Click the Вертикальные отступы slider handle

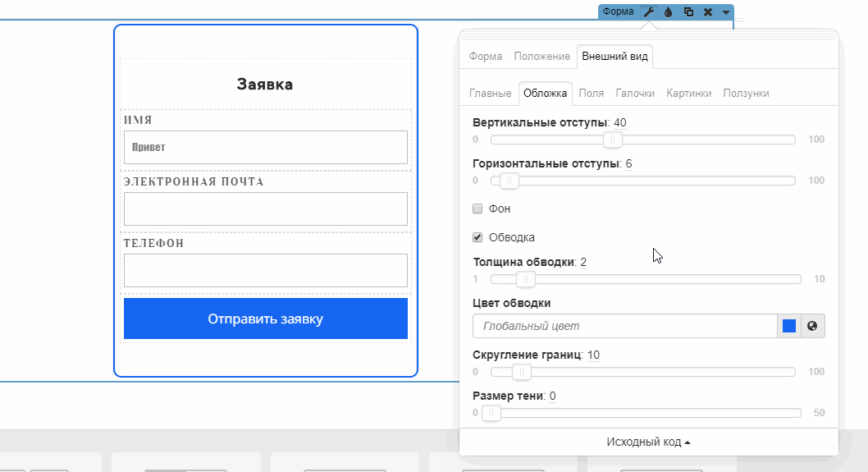[x=612, y=140]
